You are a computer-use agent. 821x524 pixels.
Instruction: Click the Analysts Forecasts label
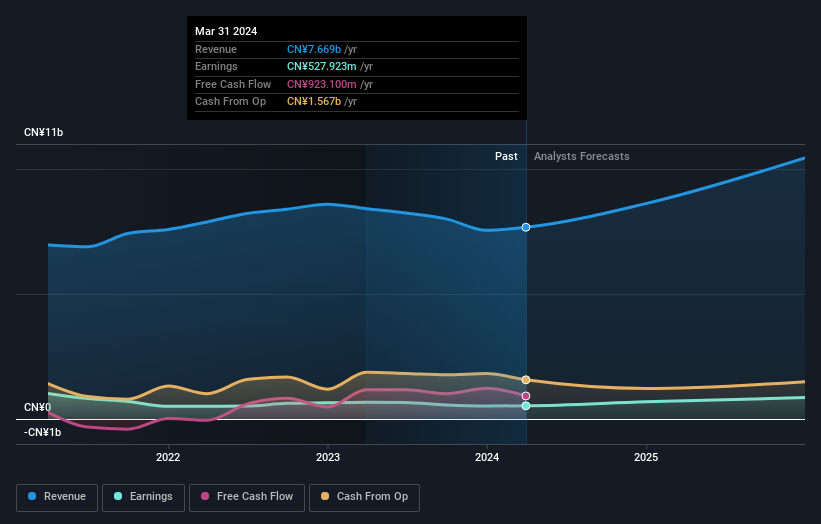[x=581, y=157]
